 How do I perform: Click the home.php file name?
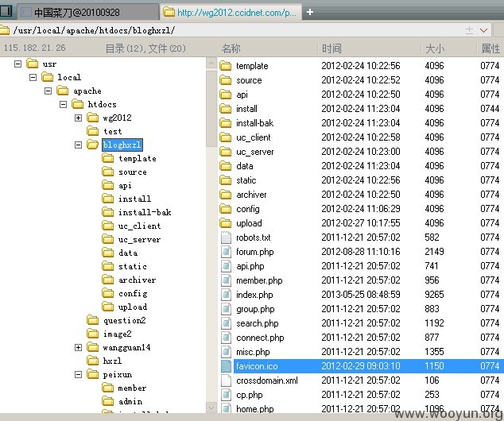[x=255, y=409]
